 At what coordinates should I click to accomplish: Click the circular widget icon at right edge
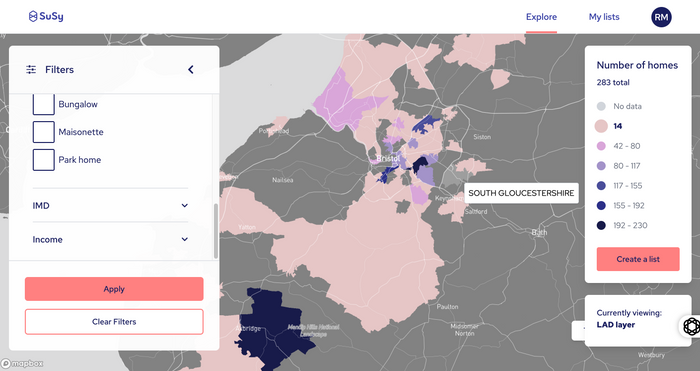(x=691, y=326)
